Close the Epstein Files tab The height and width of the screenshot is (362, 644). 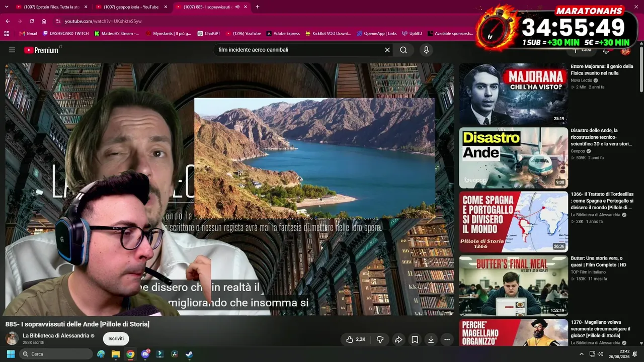(x=86, y=7)
